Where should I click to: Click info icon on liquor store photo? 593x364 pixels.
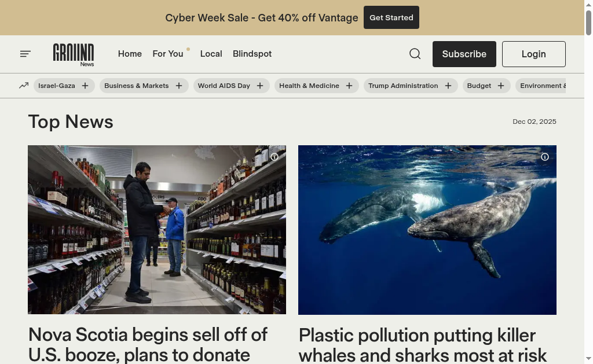coord(274,157)
